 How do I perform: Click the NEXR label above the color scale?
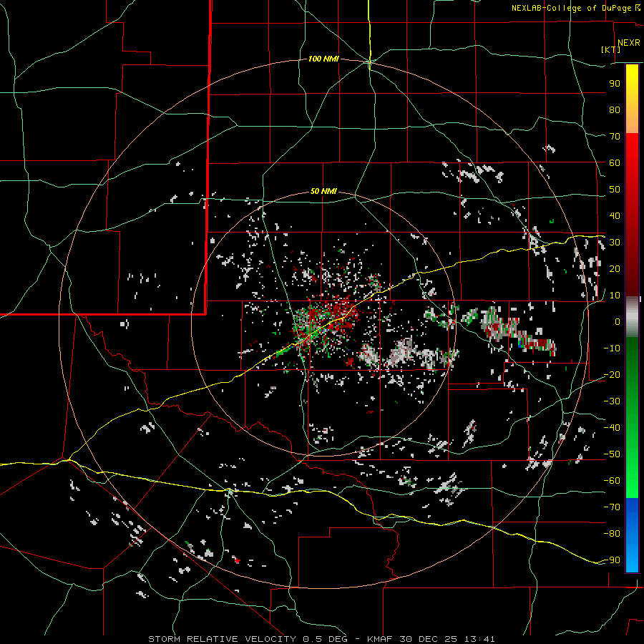tap(628, 43)
